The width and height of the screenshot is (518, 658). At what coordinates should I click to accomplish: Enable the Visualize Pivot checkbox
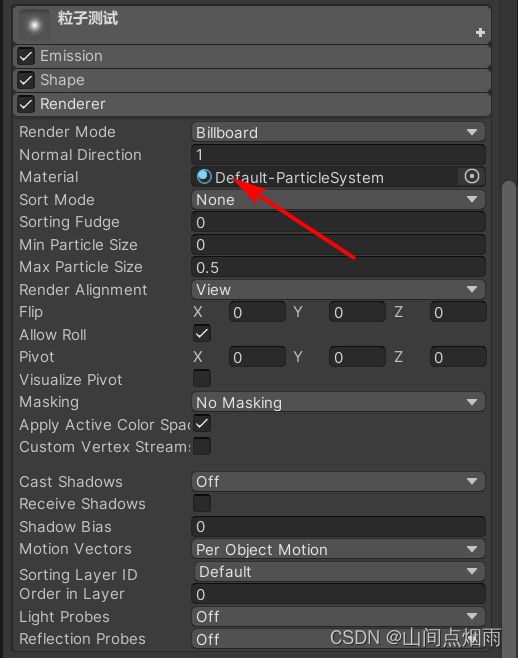point(202,379)
